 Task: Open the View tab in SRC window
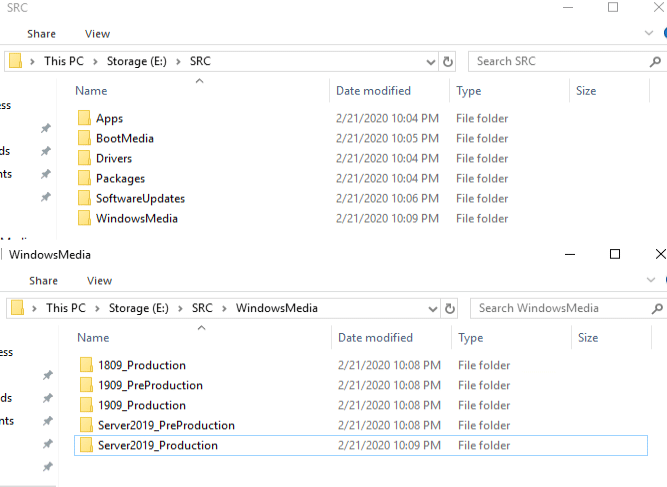97,34
